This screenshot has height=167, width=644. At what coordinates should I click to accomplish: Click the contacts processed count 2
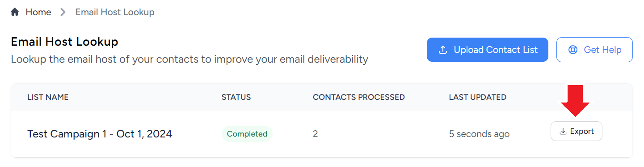(316, 134)
